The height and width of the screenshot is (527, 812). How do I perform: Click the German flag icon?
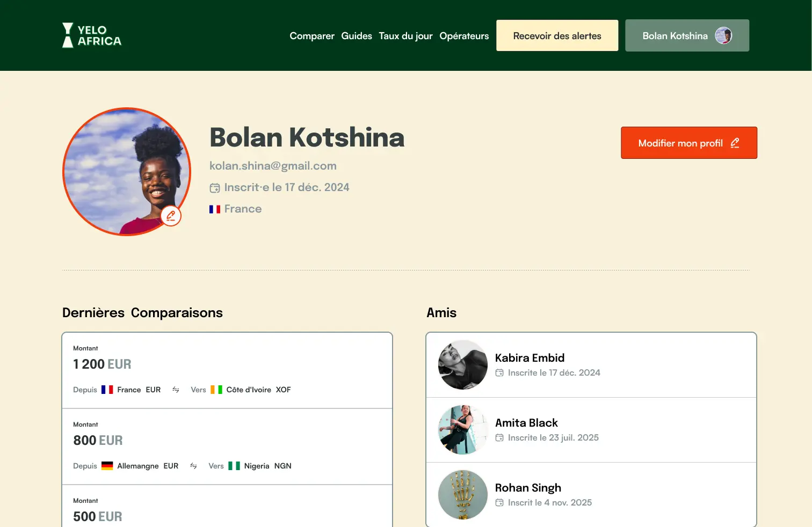pyautogui.click(x=107, y=466)
